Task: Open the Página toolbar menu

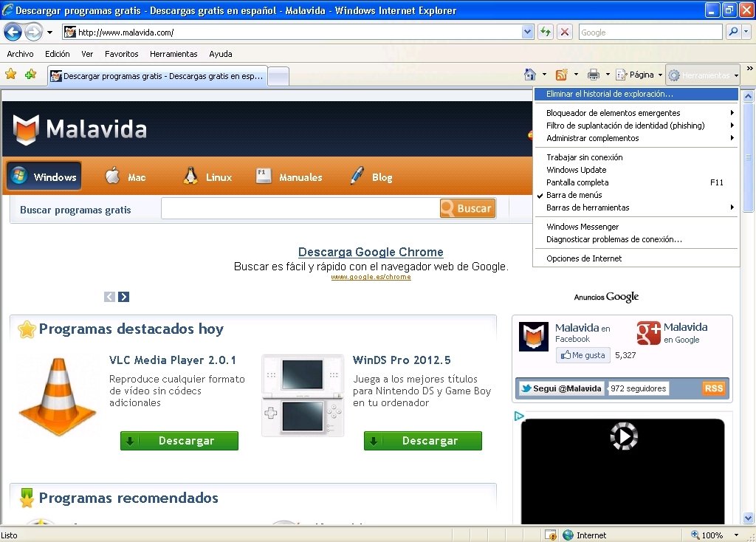Action: click(x=639, y=75)
